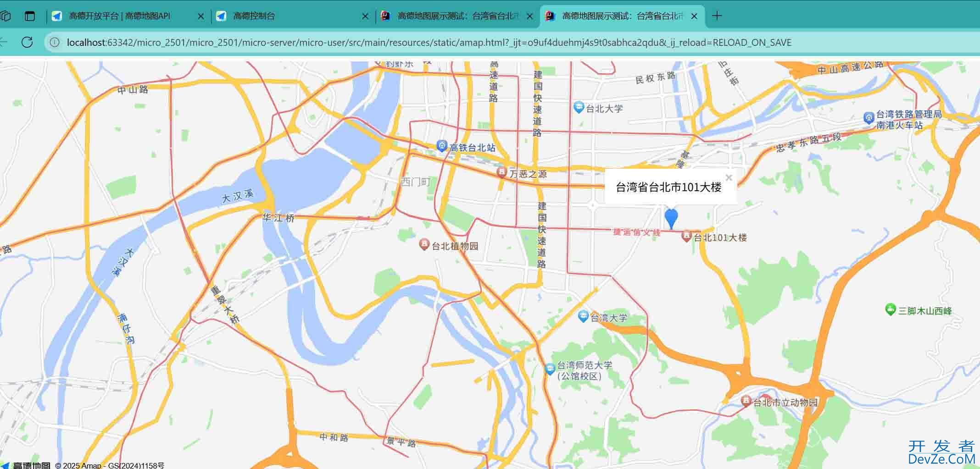Click the 中和路 road label
This screenshot has width=980, height=469.
click(334, 437)
